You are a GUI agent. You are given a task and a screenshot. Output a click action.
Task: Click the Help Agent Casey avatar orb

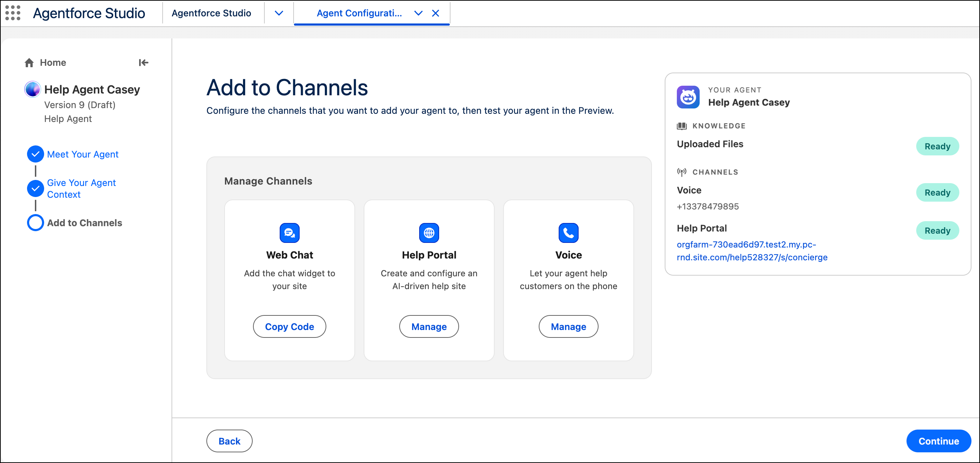pos(32,89)
